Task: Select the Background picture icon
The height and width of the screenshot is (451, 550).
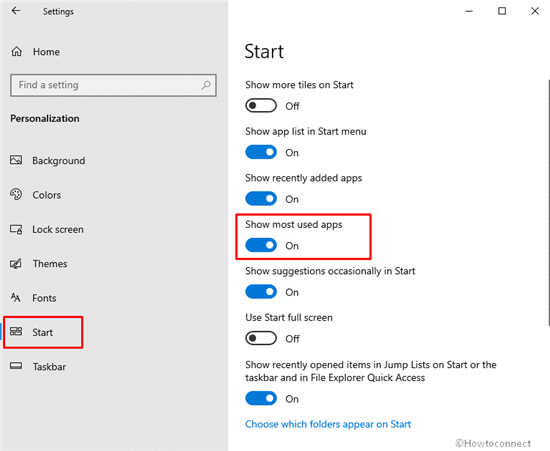Action: [x=16, y=160]
